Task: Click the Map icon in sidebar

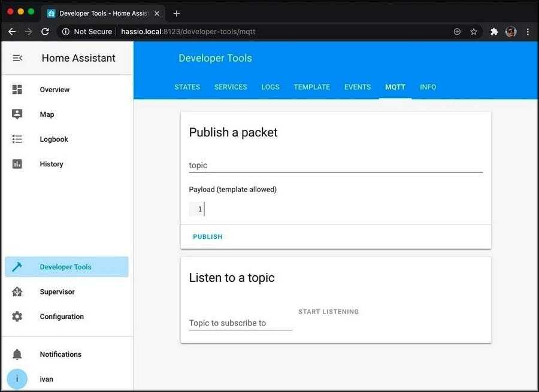Action: 17,114
